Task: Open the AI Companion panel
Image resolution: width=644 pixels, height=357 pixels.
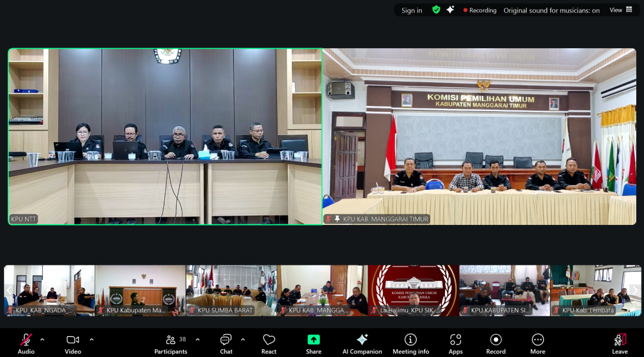Action: click(362, 343)
